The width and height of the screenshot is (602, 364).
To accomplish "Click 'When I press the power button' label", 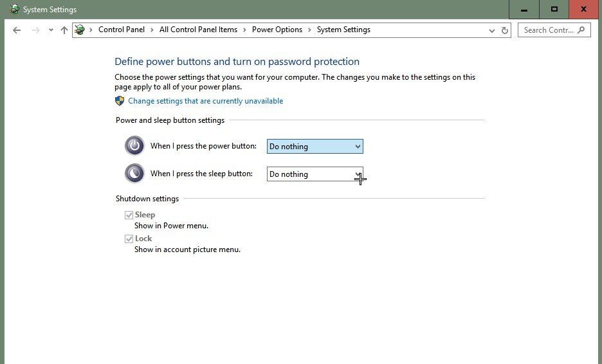I will click(x=203, y=146).
